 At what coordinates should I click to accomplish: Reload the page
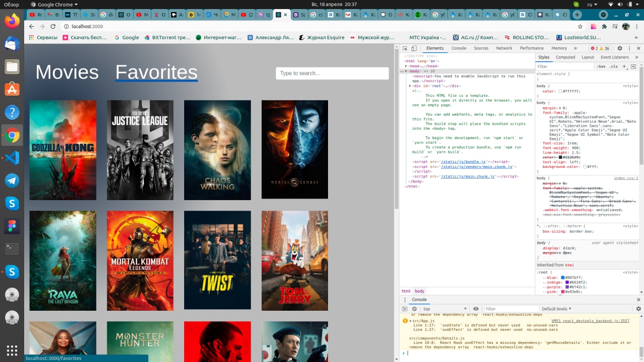coord(53,26)
